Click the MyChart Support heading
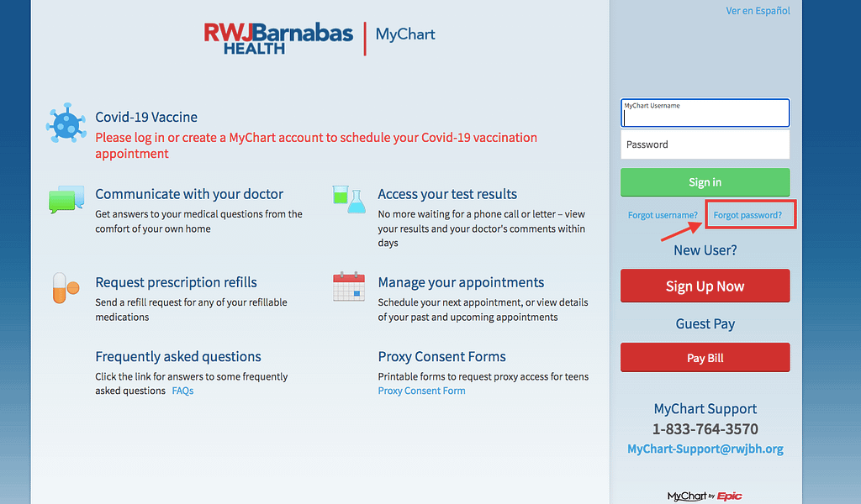This screenshot has width=861, height=504. coord(705,408)
